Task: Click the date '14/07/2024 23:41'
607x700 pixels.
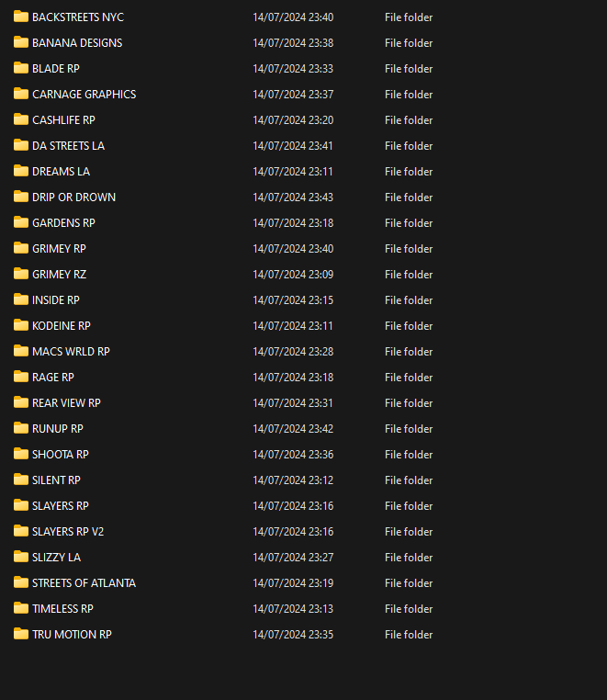Action: (x=293, y=146)
